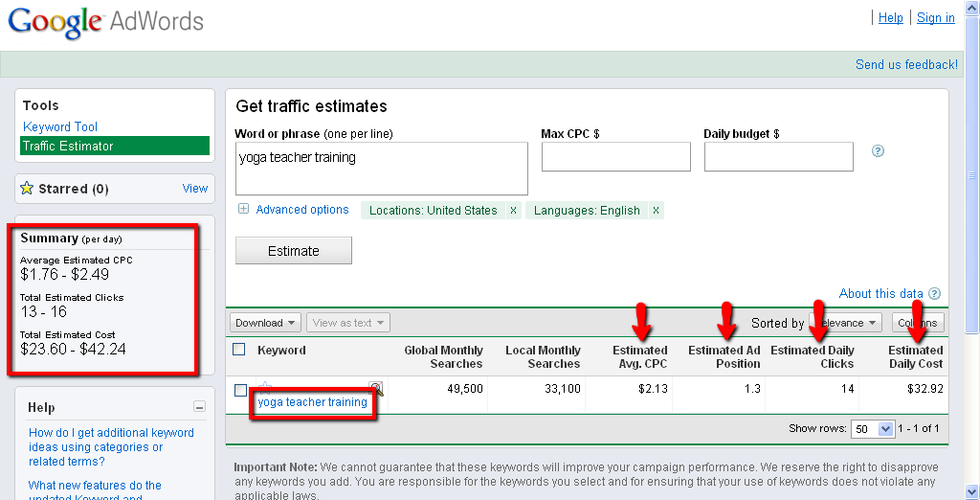Tick the checkbox for yoga teacher training row
980x500 pixels.
pyautogui.click(x=240, y=390)
